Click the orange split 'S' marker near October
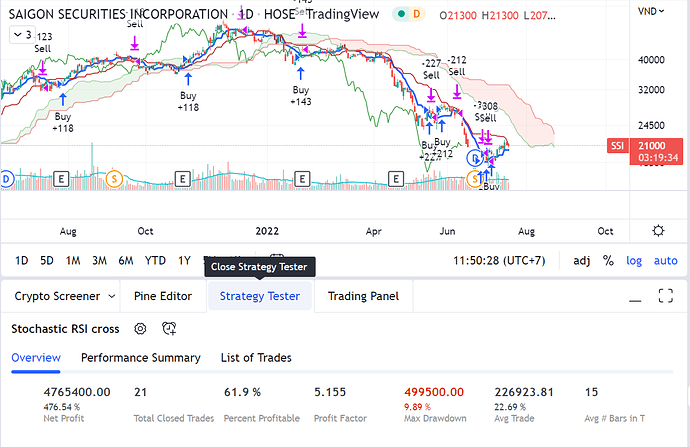The height and width of the screenshot is (447, 690). pos(114,178)
